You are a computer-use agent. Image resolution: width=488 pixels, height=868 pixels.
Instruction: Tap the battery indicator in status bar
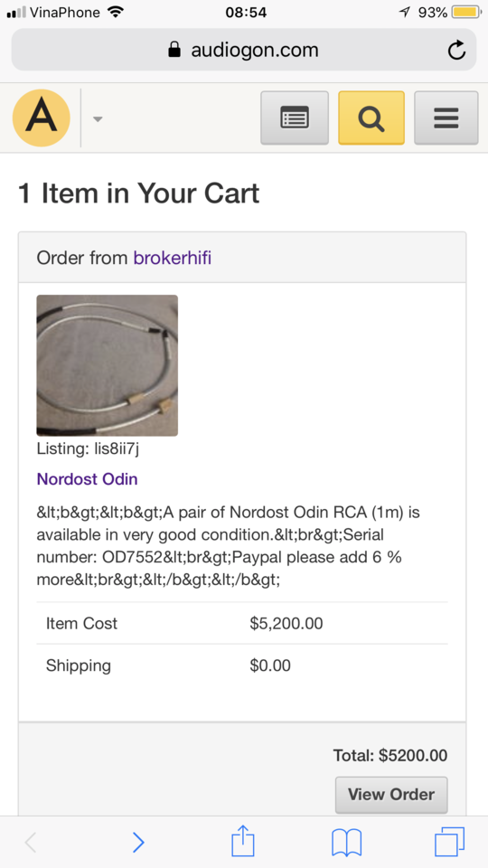466,12
